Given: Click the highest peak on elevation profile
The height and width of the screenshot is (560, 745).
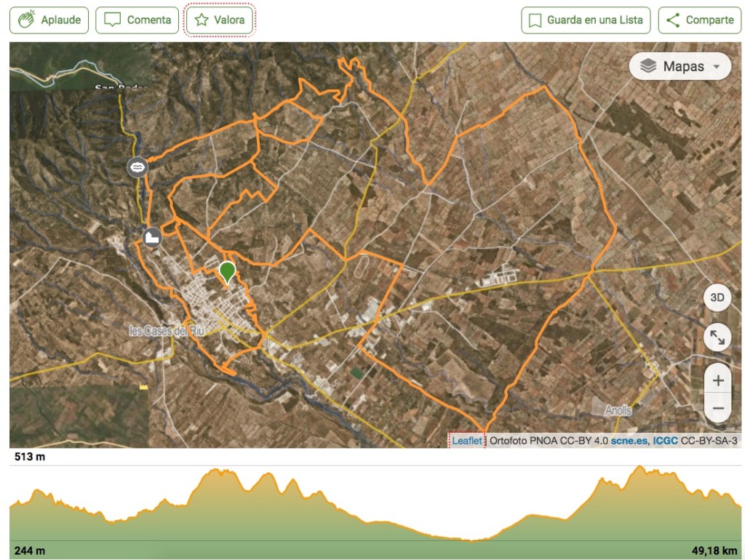Looking at the screenshot, I should point(640,468).
